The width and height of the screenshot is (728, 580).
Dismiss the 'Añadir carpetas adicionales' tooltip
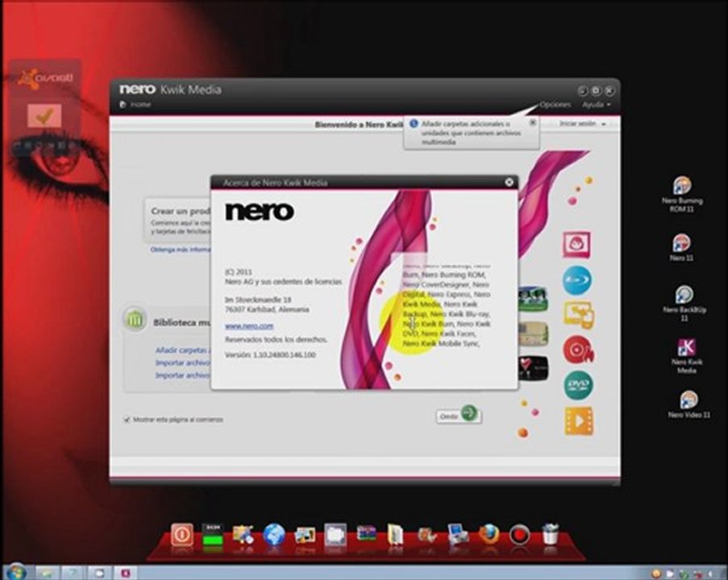click(533, 122)
